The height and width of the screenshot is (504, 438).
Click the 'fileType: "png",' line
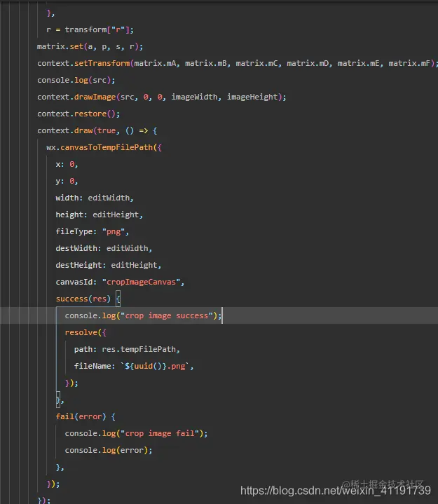coord(93,231)
